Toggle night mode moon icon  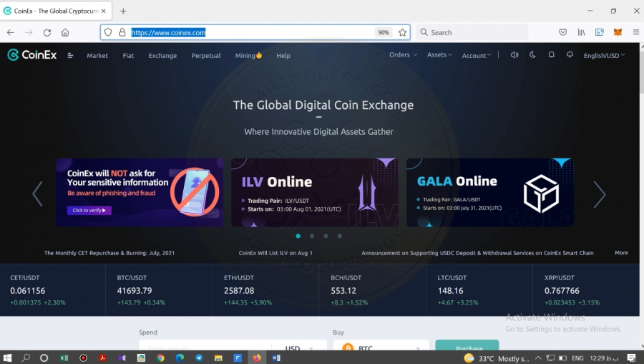532,54
